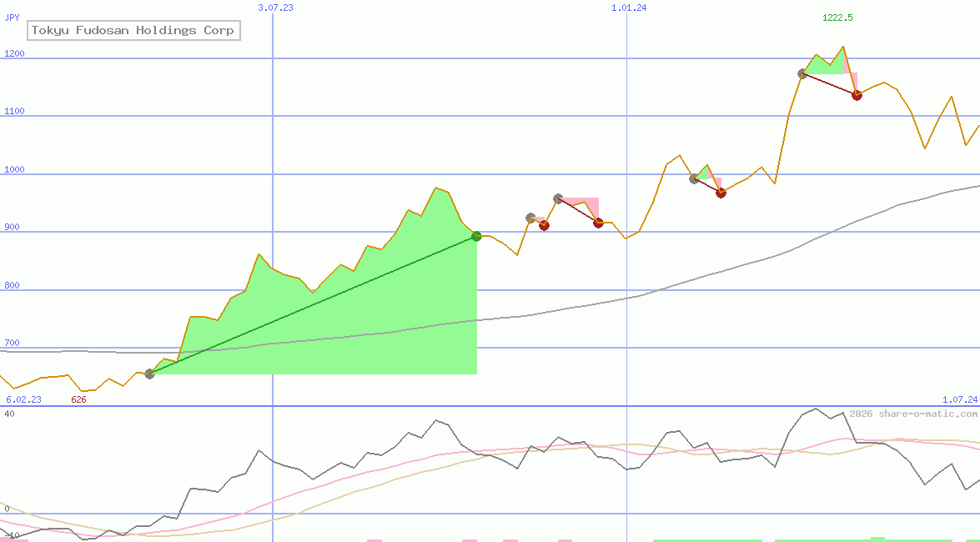Select the red marker on the September downtrend
The height and width of the screenshot is (542, 980).
[597, 223]
